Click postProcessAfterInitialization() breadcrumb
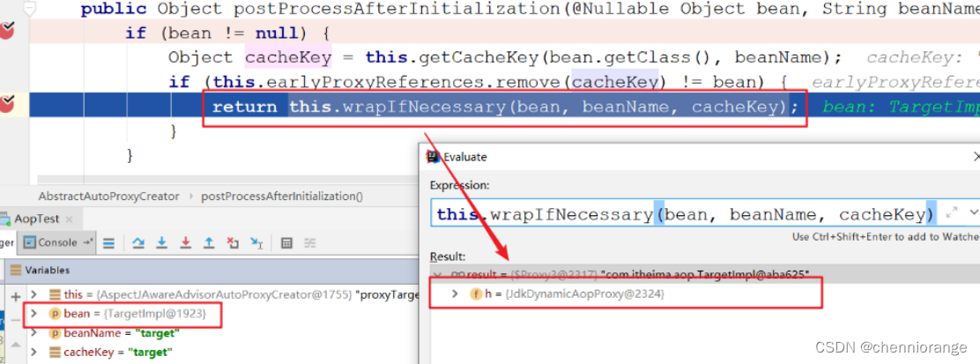980x364 pixels. tap(281, 197)
